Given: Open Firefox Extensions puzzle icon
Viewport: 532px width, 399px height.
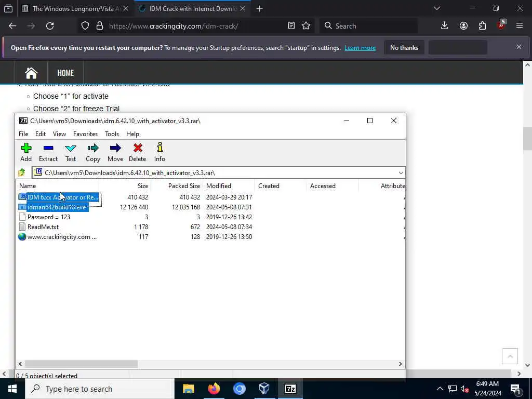Looking at the screenshot, I should (482, 26).
